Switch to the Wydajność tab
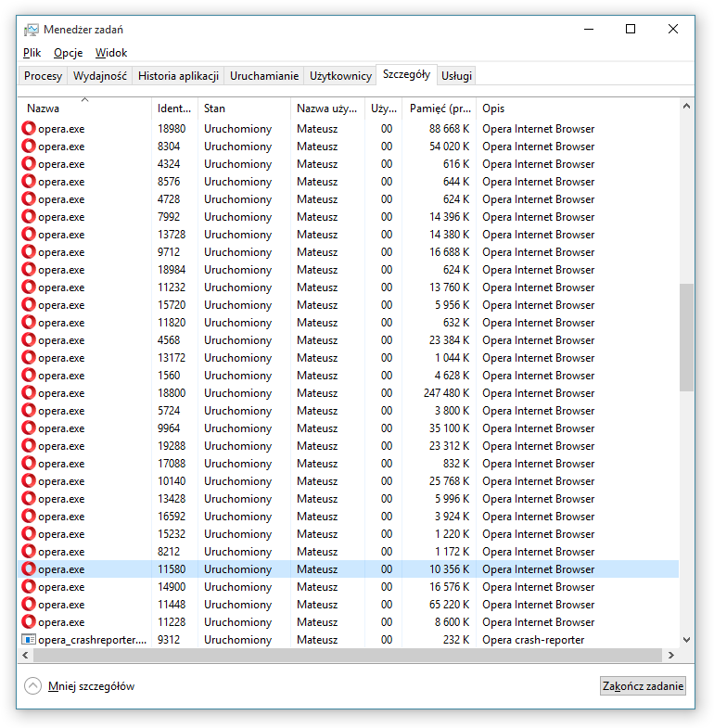 coord(100,76)
